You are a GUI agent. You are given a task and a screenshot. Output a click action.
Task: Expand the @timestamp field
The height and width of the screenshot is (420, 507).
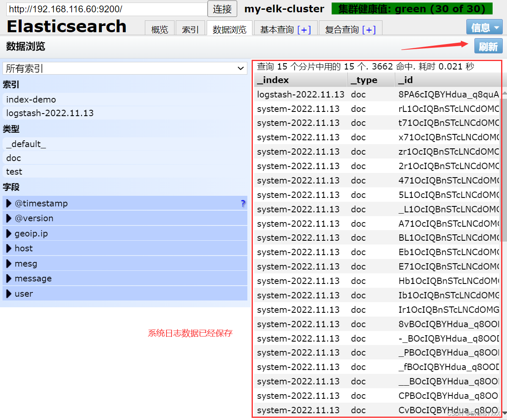click(x=125, y=203)
